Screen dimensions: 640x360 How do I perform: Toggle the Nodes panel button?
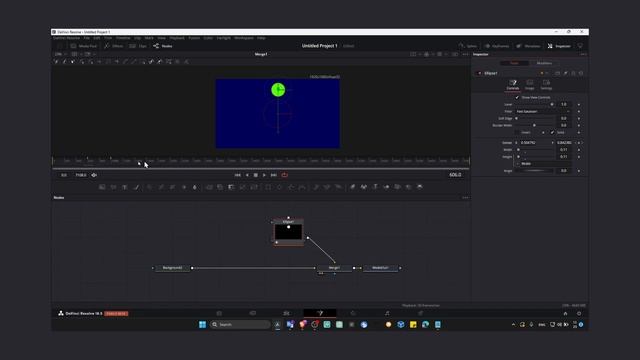(x=163, y=46)
